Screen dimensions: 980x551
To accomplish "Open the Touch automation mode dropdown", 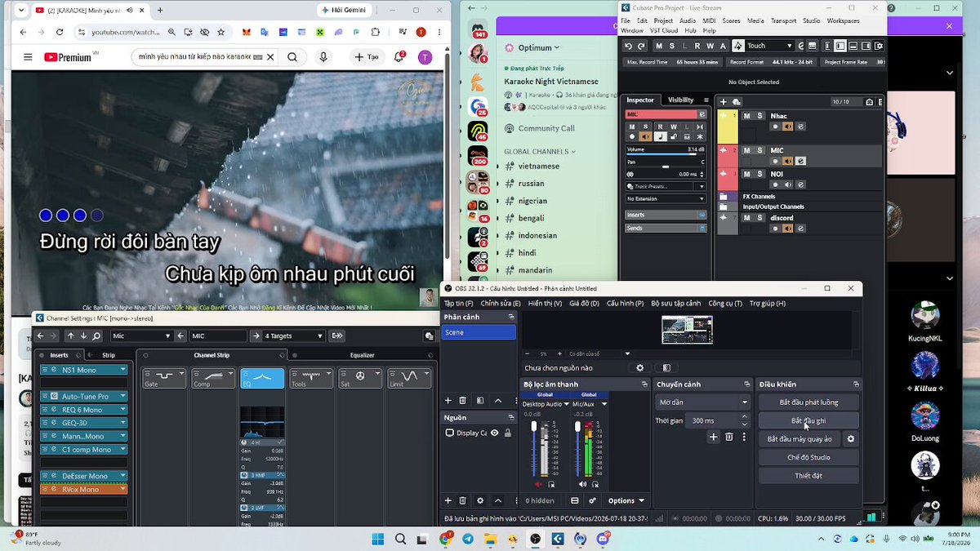I will point(763,46).
